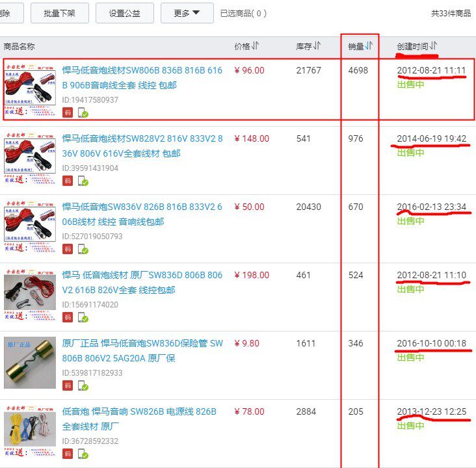The width and height of the screenshot is (476, 468).
Task: Open product link SW828V2 816V full cable set
Action: click(142, 146)
